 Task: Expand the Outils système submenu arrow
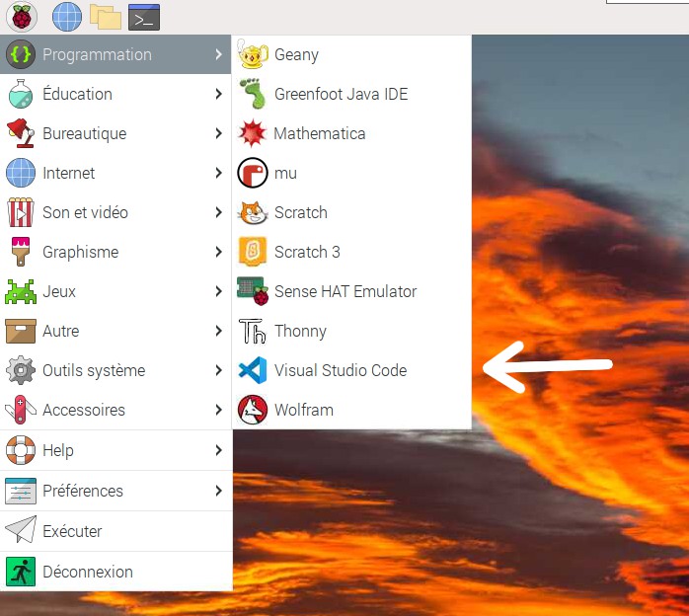click(x=218, y=370)
